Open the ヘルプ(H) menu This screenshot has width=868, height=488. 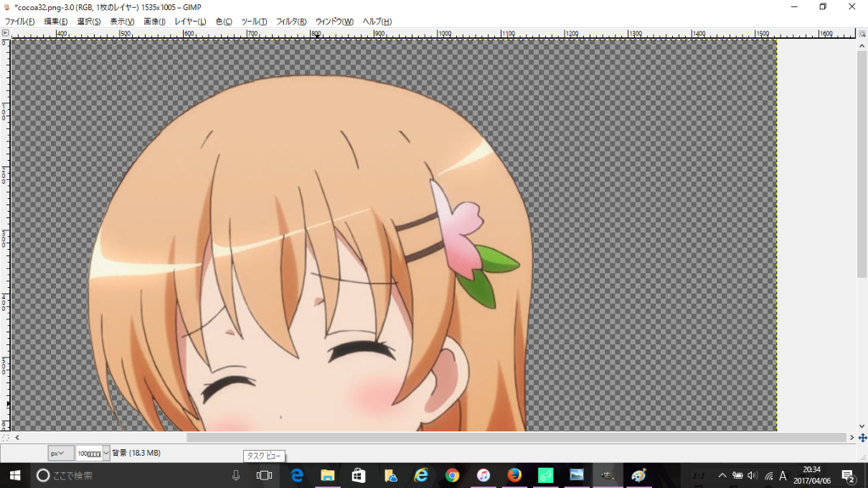[x=376, y=21]
